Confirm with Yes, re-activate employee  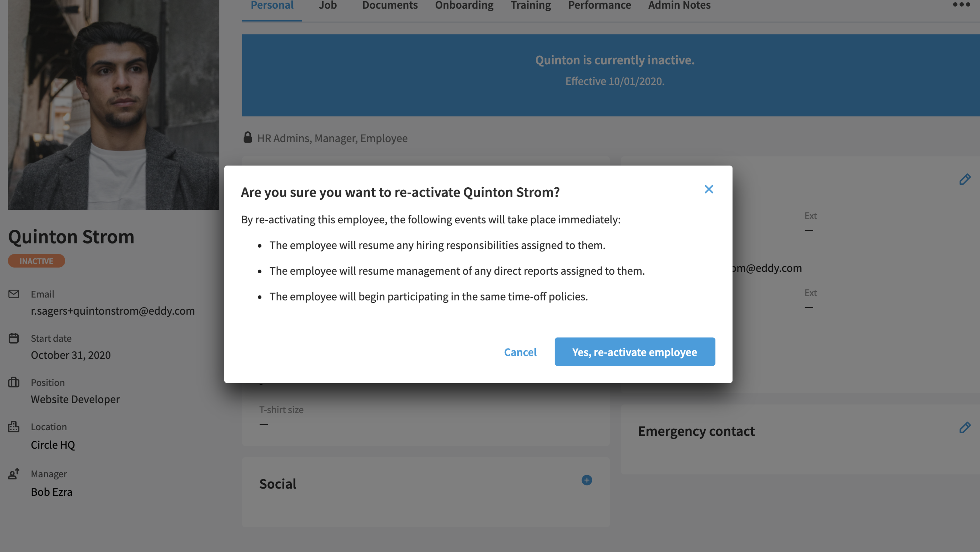pos(634,352)
